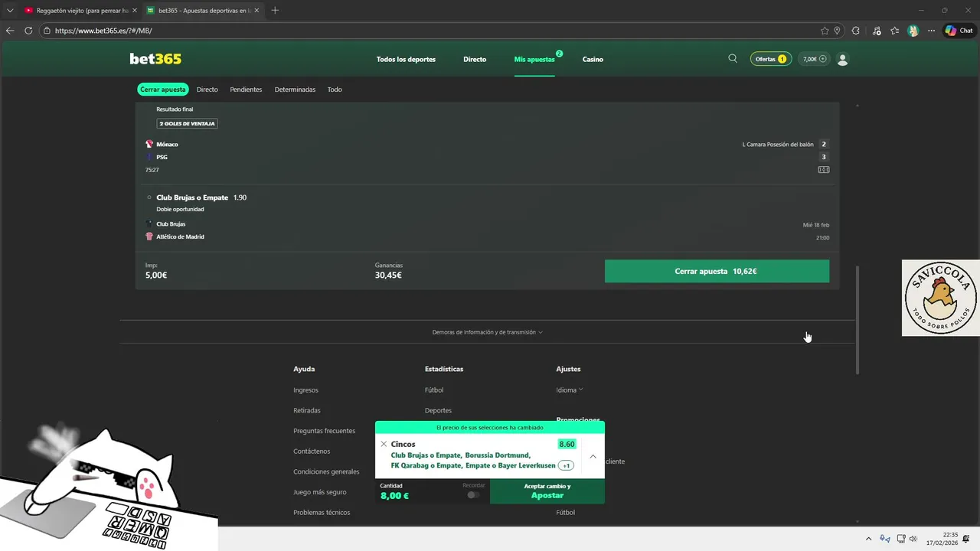The height and width of the screenshot is (551, 980).
Task: Open the tab search dropdown arrow
Action: point(10,10)
